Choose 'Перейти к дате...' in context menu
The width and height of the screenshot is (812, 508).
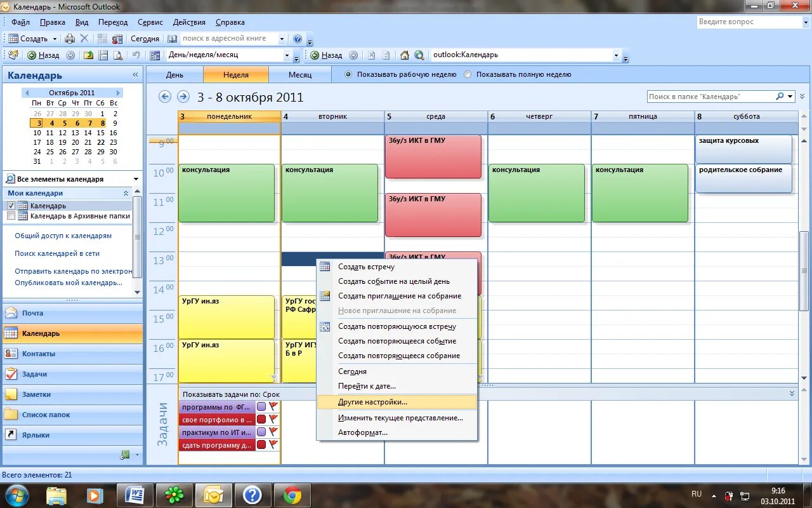pos(396,386)
